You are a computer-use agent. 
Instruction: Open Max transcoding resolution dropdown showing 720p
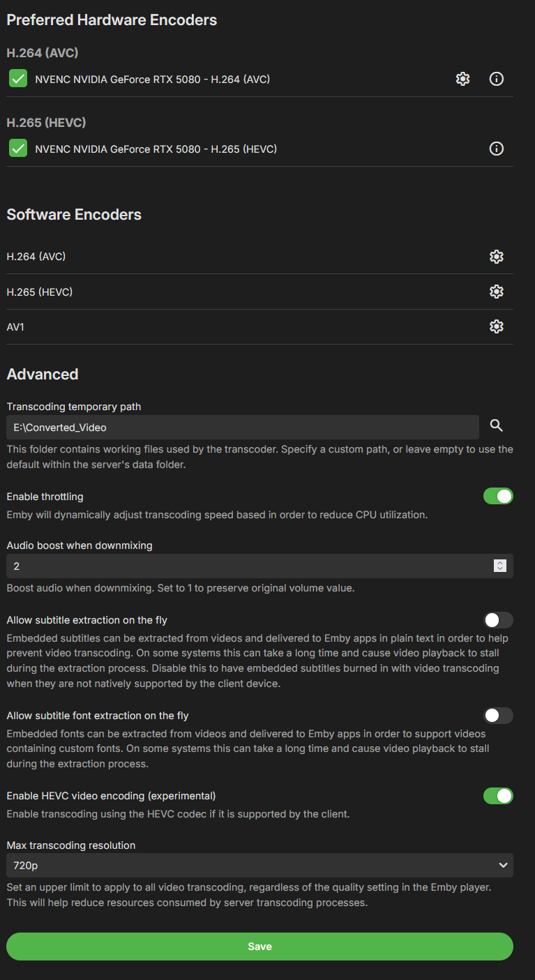coord(259,865)
